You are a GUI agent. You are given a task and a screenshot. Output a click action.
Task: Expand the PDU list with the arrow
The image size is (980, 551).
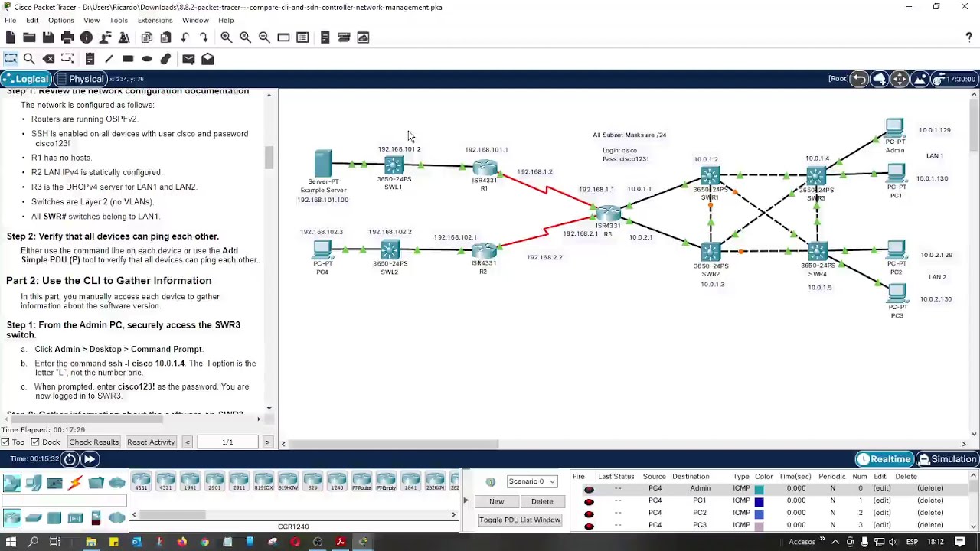(x=465, y=500)
